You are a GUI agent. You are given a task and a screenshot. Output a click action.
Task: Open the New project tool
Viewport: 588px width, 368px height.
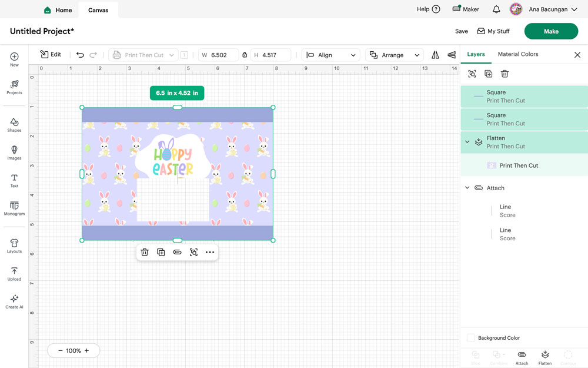click(x=14, y=59)
